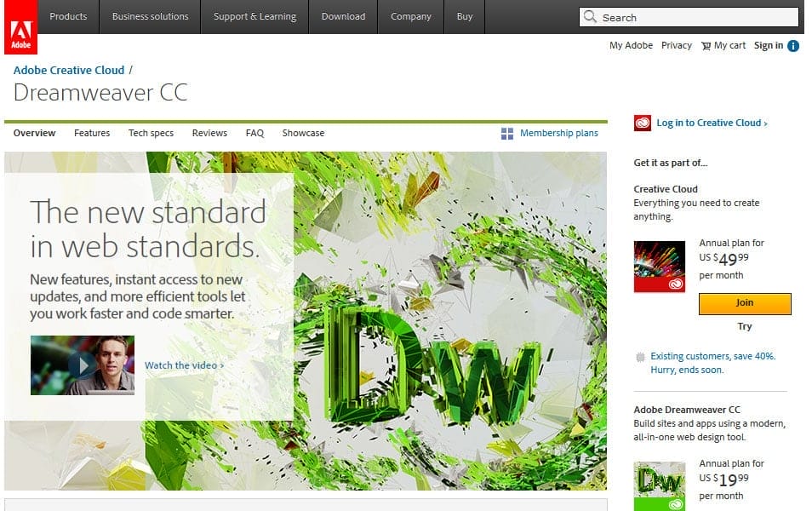This screenshot has height=511, width=812.
Task: Click the blue info icon beside Sign in
Action: coord(792,46)
